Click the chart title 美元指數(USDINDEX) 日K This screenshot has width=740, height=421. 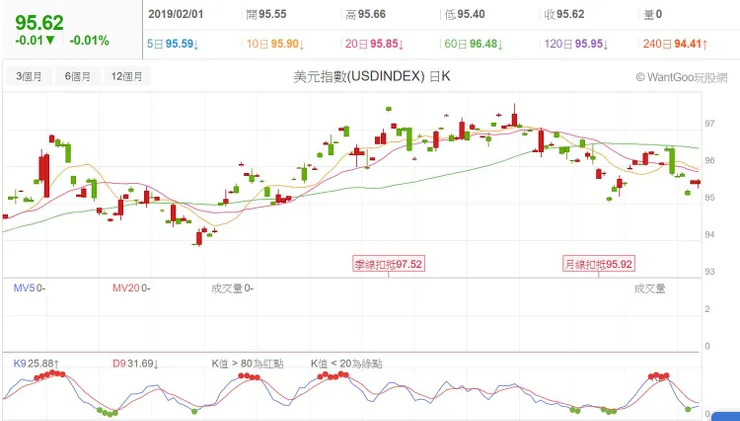click(x=371, y=76)
